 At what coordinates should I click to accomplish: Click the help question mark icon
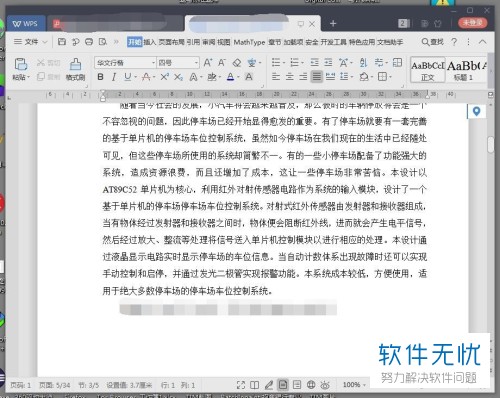454,42
